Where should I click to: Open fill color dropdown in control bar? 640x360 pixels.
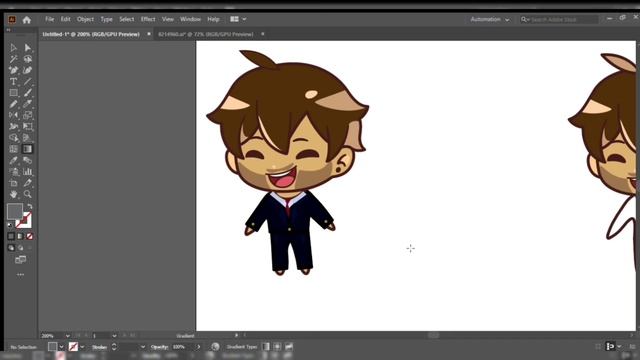pos(61,347)
